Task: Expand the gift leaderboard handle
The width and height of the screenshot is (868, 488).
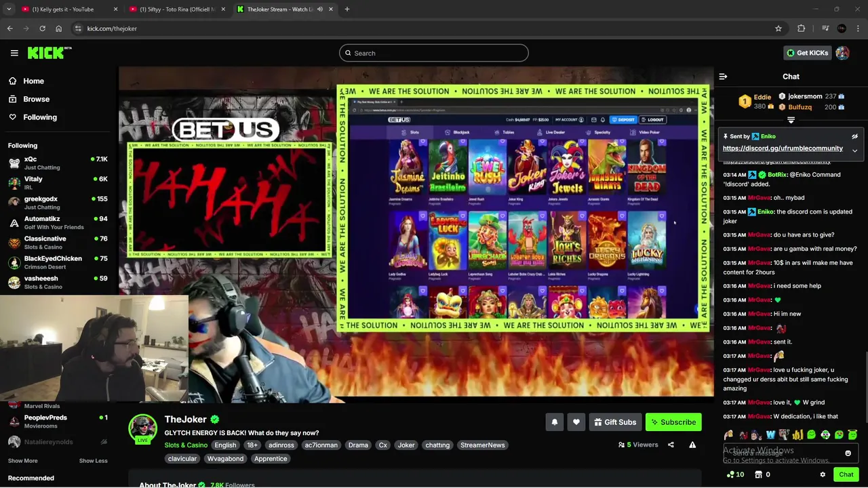Action: [791, 120]
